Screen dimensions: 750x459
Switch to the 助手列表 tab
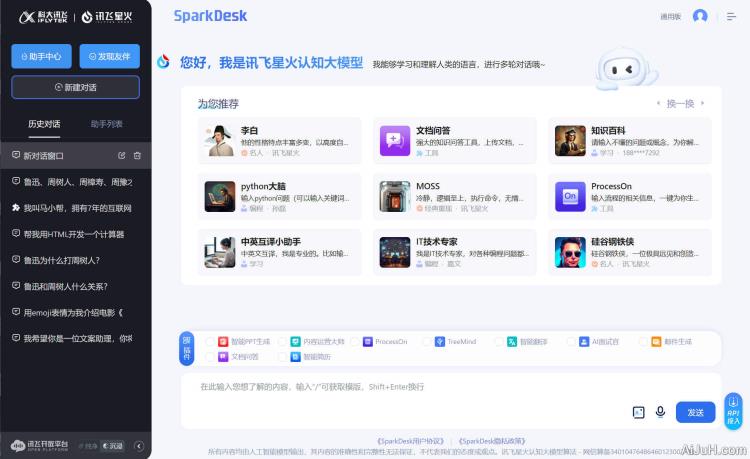click(106, 124)
